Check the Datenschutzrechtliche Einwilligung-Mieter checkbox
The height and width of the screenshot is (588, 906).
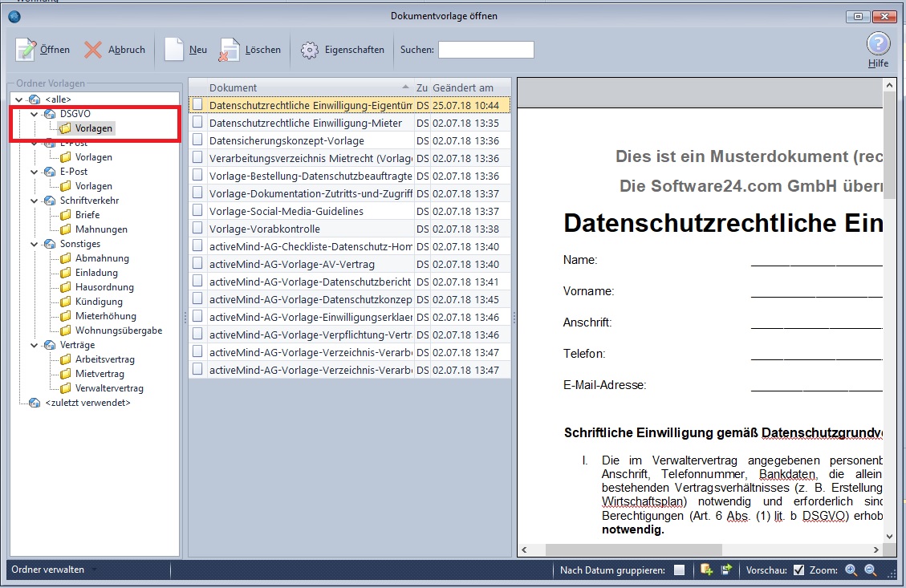(x=197, y=123)
